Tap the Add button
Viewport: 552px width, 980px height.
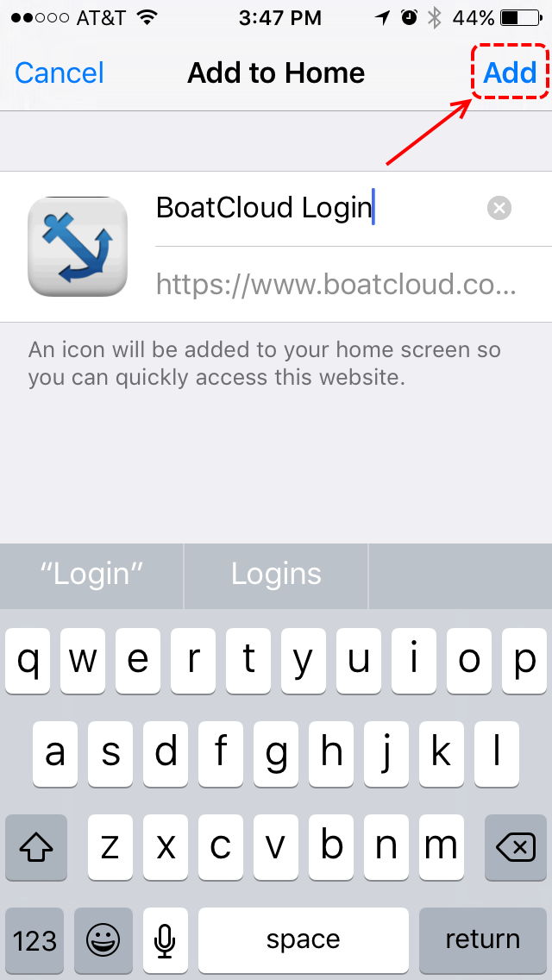[x=510, y=73]
